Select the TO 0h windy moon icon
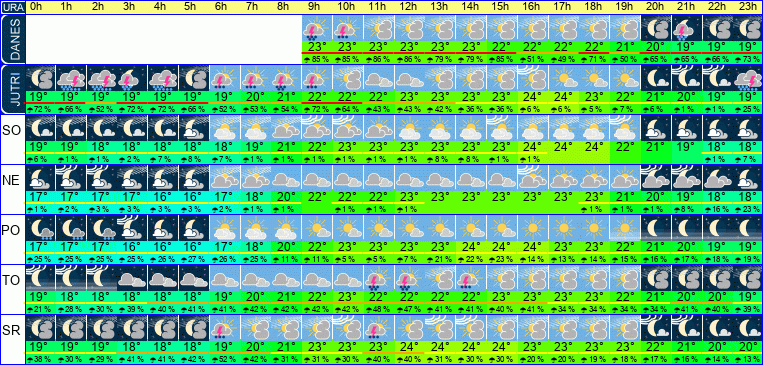 tap(40, 278)
